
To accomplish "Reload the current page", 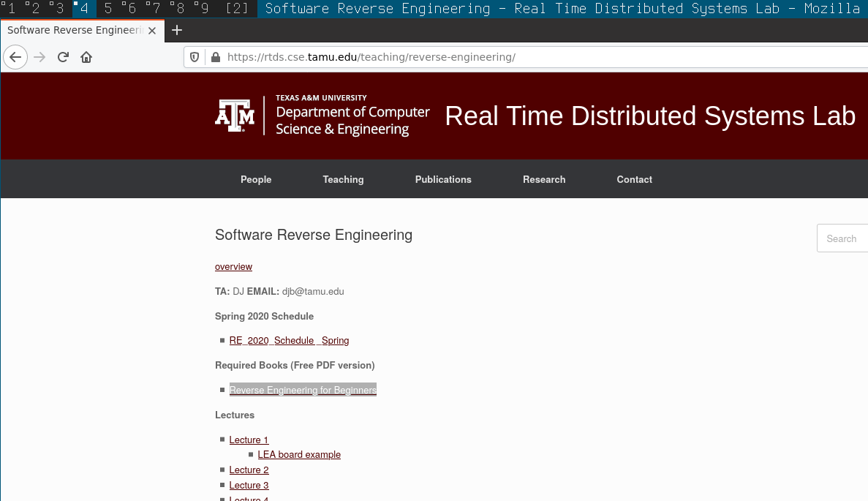I will (x=63, y=57).
